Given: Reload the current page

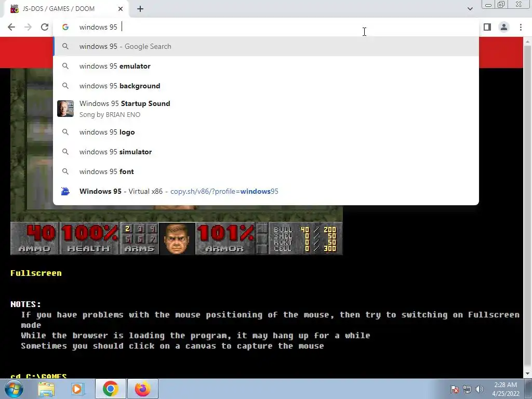Looking at the screenshot, I should pos(45,27).
